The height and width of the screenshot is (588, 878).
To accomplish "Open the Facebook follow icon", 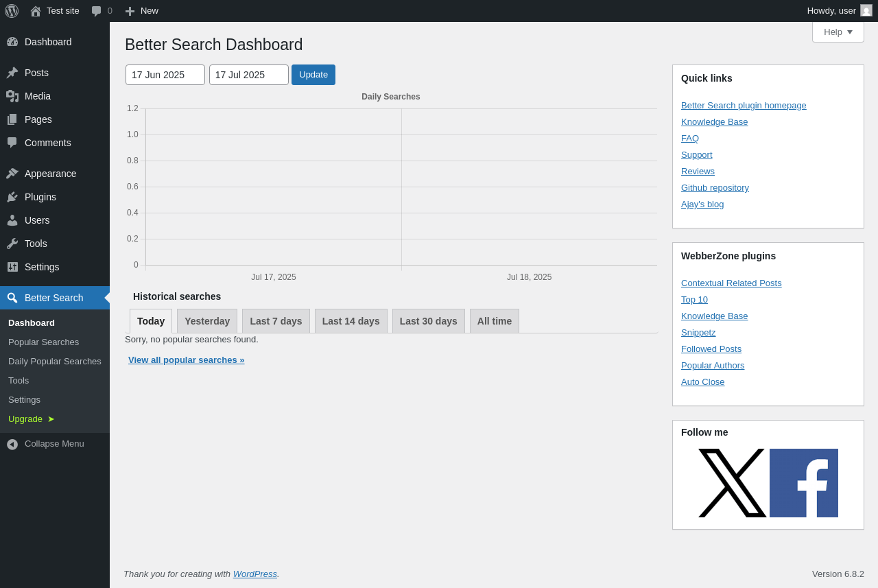I will point(804,483).
